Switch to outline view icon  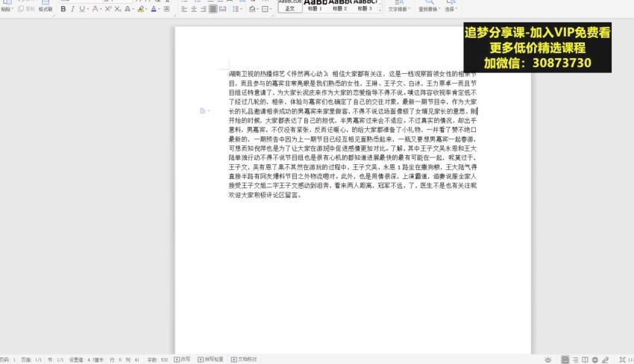pyautogui.click(x=575, y=360)
